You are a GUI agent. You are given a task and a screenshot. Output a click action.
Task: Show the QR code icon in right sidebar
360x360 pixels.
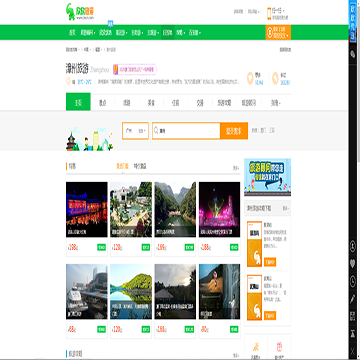(x=353, y=316)
